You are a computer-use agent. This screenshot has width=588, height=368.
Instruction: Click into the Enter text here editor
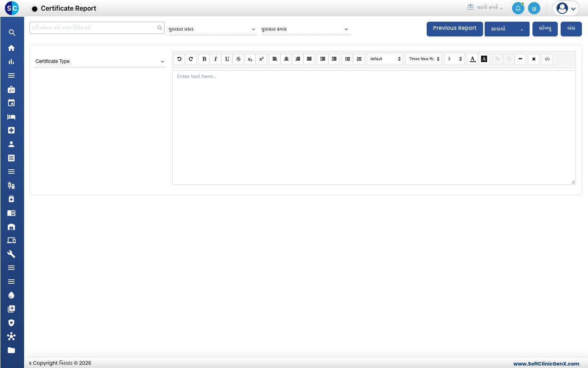(x=374, y=128)
